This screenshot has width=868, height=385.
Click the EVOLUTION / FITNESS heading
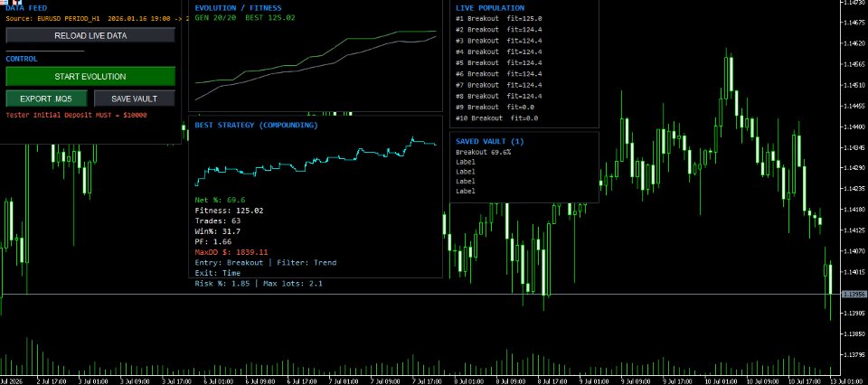[x=238, y=8]
